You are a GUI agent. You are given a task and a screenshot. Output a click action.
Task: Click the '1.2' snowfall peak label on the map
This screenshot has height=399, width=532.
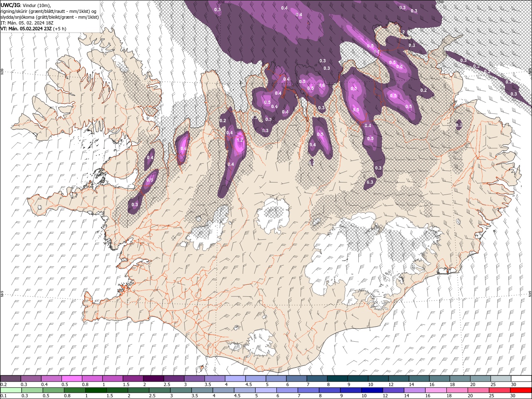click(239, 140)
